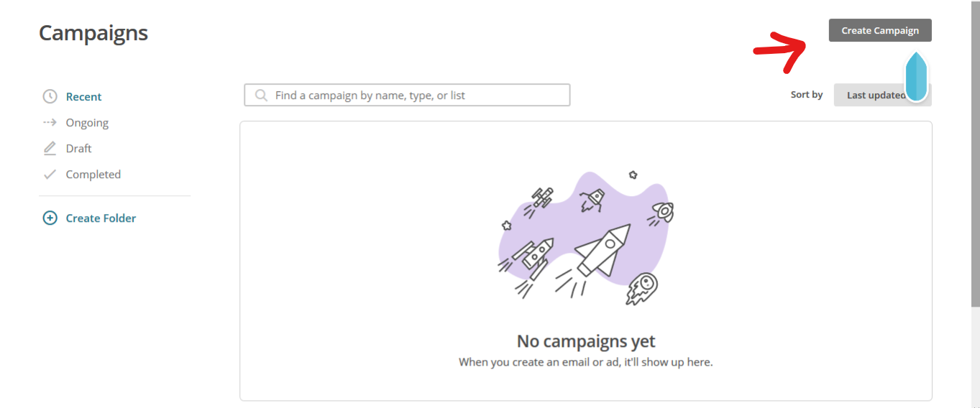Click the Sort by label

click(x=807, y=95)
